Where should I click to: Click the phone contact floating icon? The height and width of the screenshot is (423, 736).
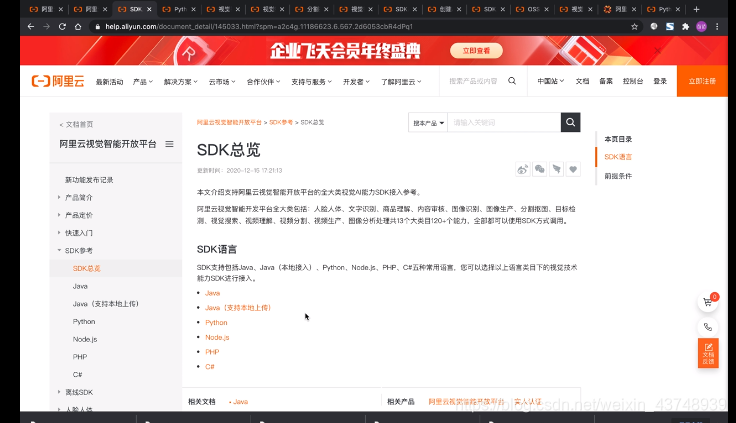[x=708, y=327]
